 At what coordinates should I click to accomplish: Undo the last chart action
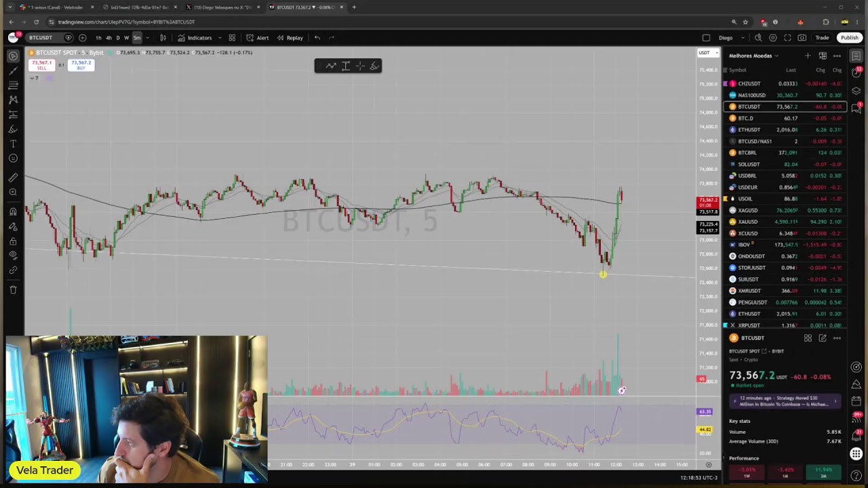[317, 38]
